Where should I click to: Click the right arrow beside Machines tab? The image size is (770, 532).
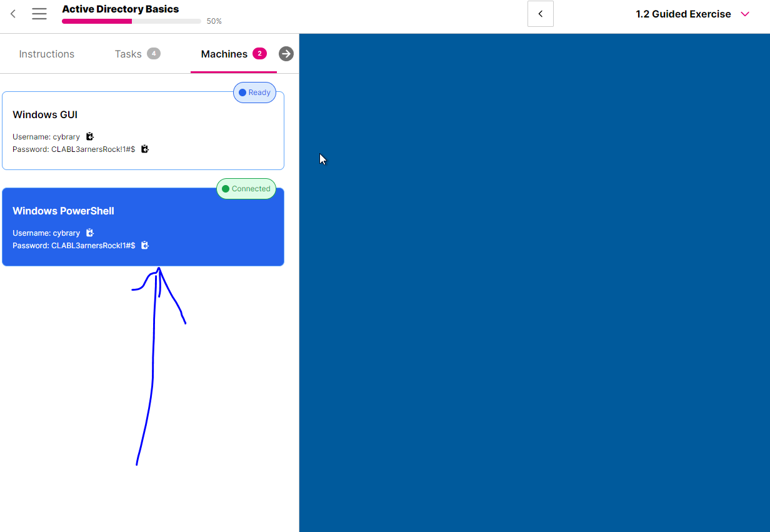click(286, 54)
